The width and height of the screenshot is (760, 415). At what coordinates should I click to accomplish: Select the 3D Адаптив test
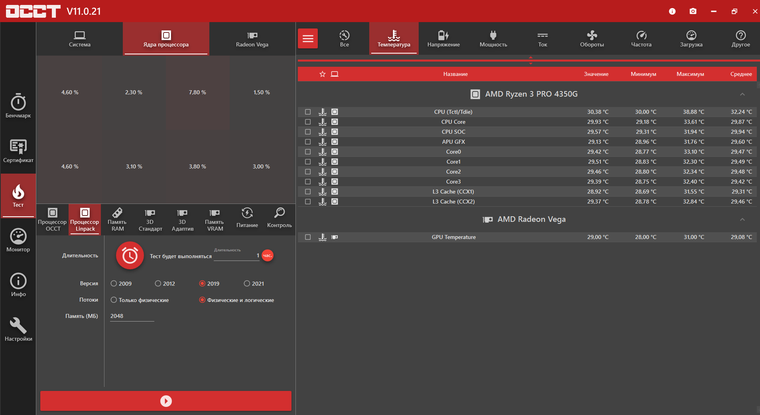click(182, 219)
